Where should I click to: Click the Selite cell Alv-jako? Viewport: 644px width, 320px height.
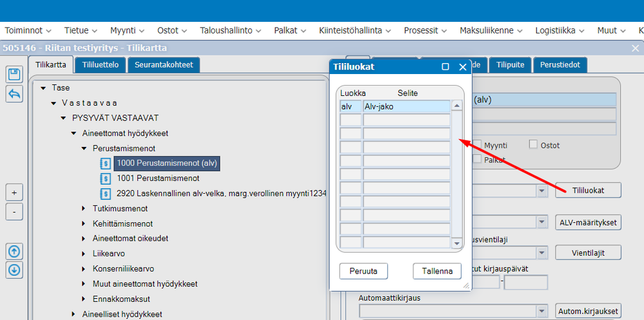(407, 107)
